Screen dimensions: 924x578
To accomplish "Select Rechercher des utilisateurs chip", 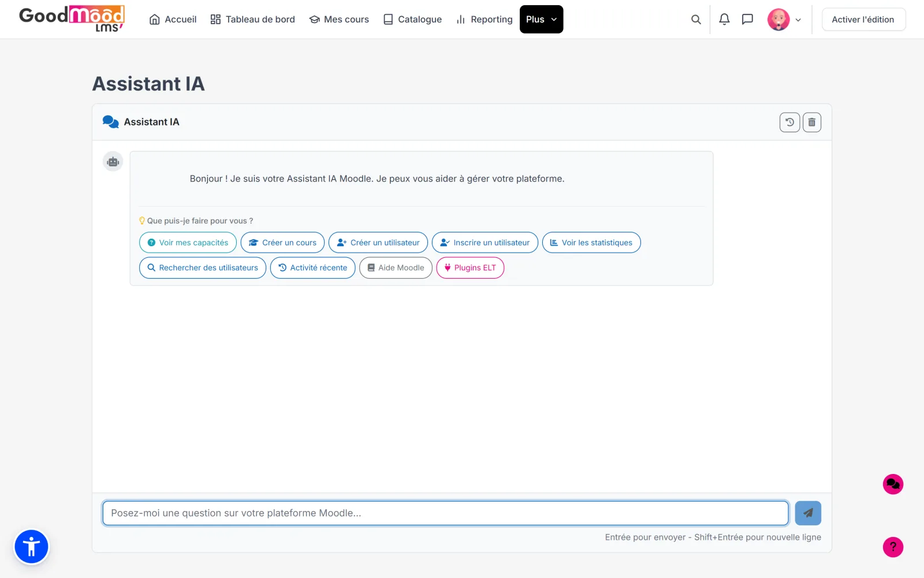I will pos(203,268).
